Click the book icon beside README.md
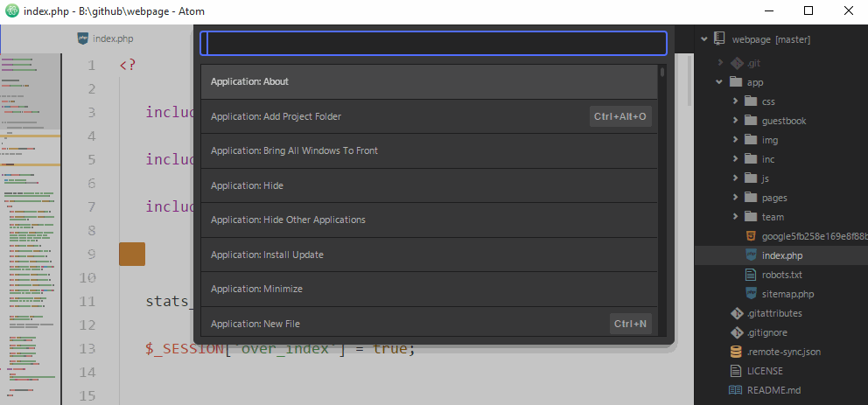868x405 pixels. click(735, 390)
